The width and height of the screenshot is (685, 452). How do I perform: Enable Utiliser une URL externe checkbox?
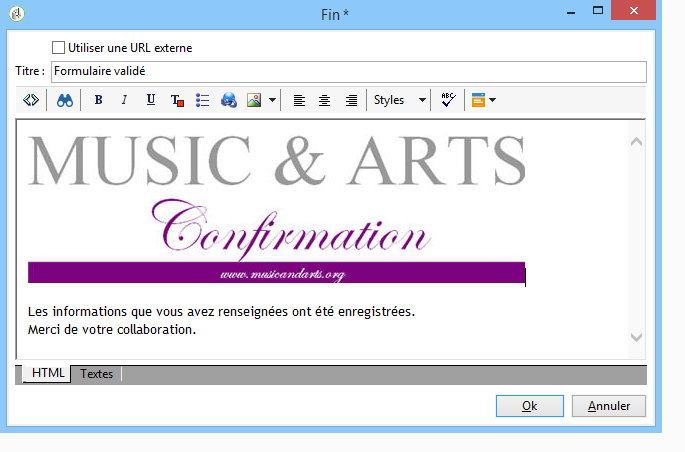(x=59, y=47)
